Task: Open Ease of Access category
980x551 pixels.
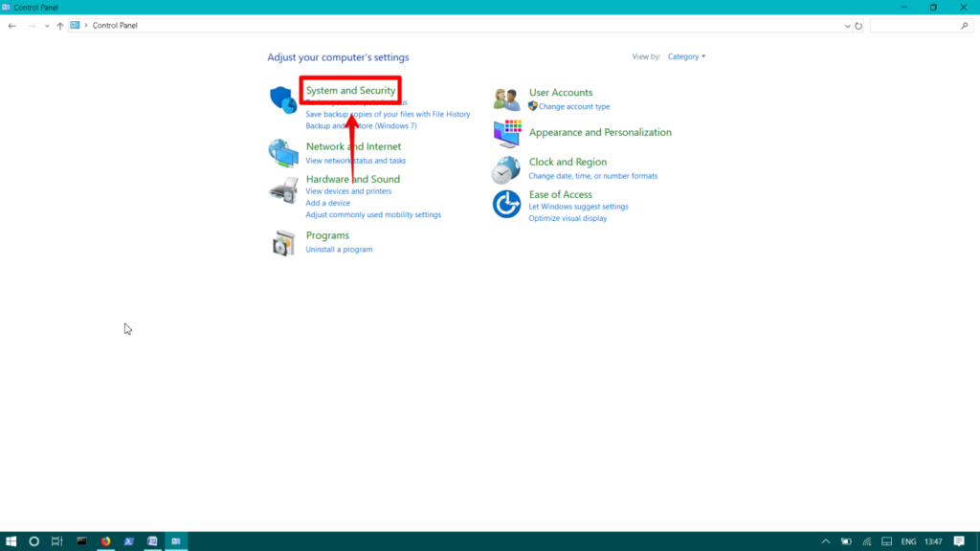Action: (560, 195)
